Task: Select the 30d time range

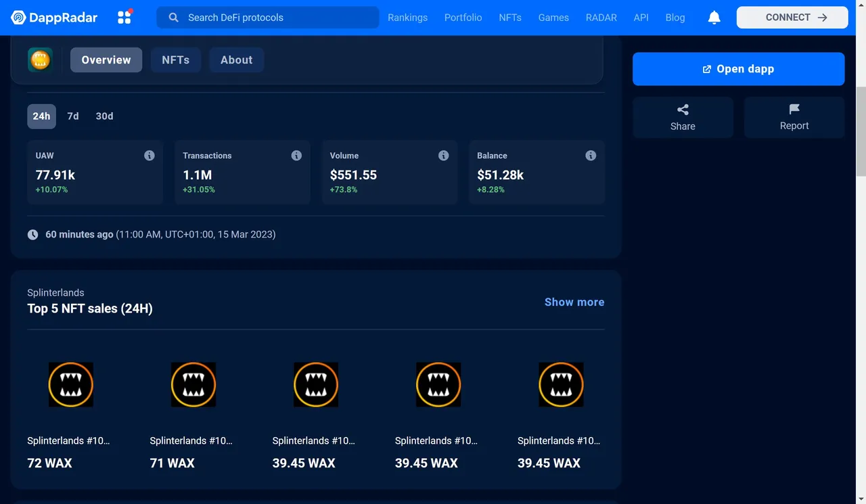Action: tap(104, 116)
